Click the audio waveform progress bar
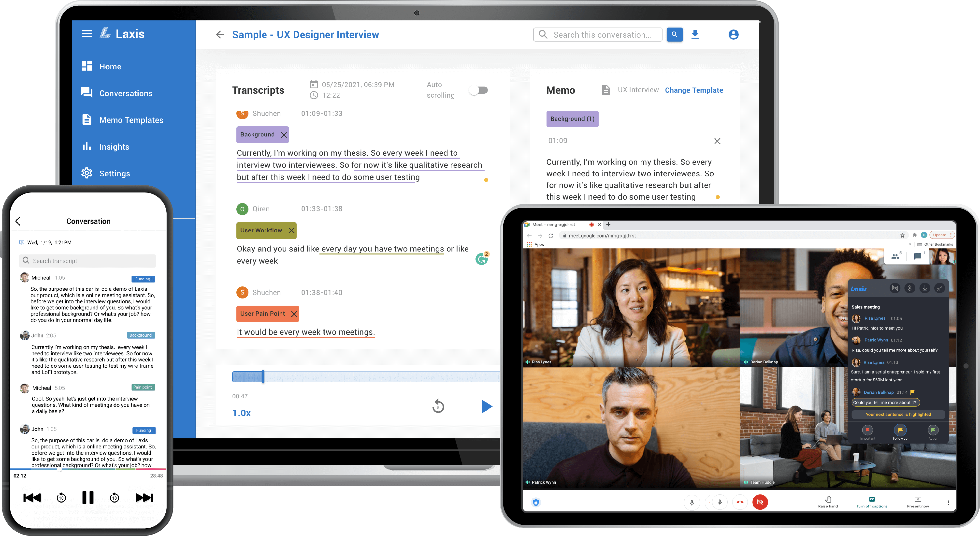Screen dimensions: 980x536 (365, 377)
